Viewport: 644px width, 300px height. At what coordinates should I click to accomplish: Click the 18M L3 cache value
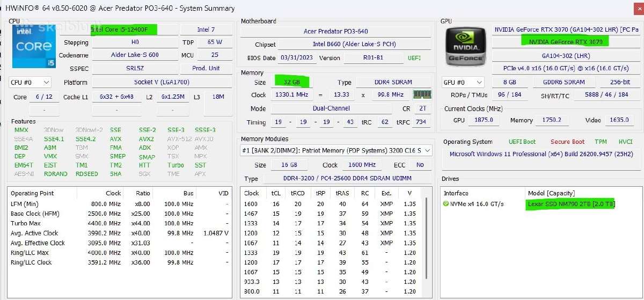click(x=218, y=97)
